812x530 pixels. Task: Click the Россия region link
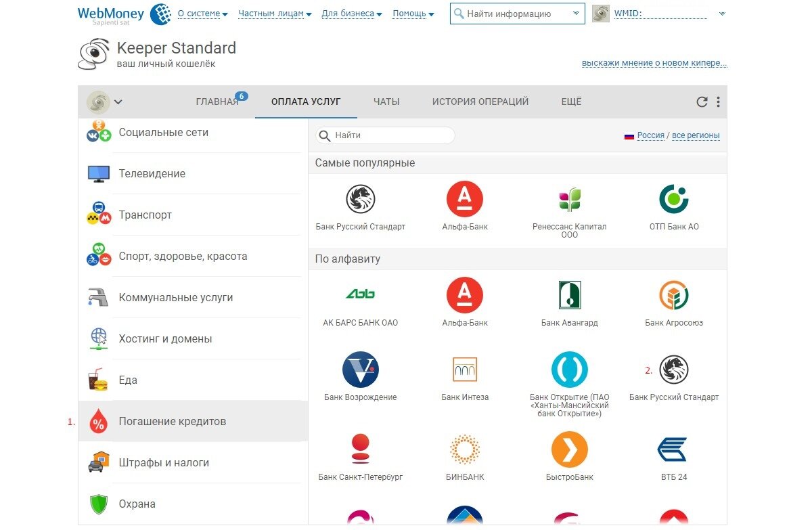click(x=651, y=135)
